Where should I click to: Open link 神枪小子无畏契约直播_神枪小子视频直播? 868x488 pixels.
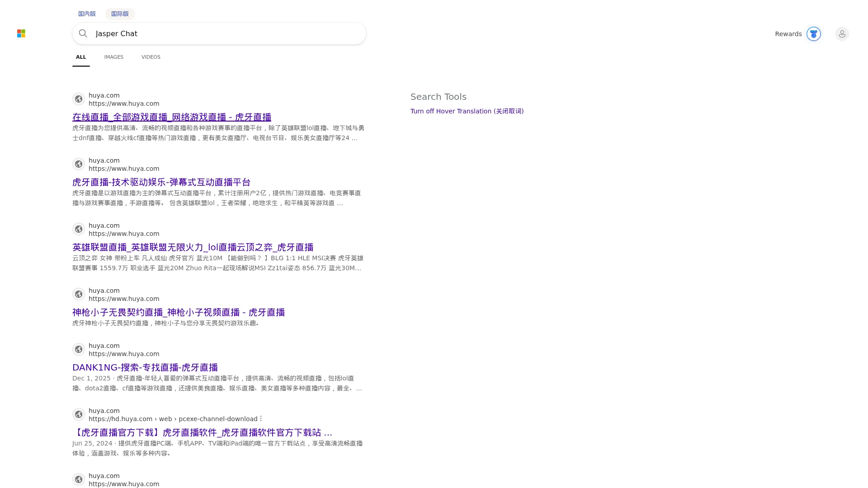tap(179, 312)
